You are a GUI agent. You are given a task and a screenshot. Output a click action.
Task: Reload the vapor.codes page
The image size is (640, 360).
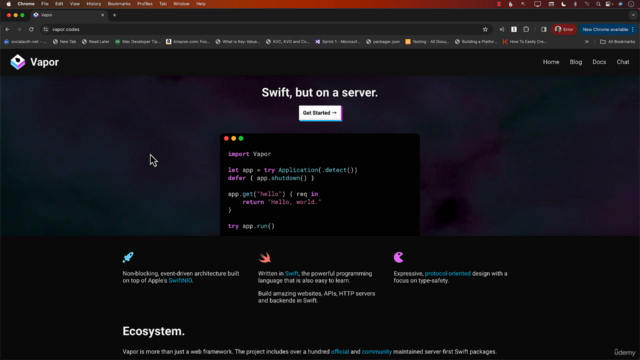click(31, 29)
